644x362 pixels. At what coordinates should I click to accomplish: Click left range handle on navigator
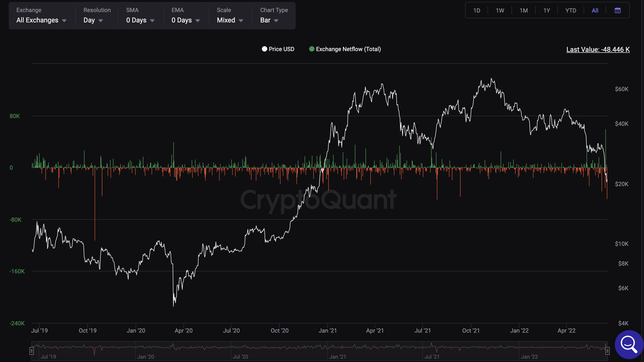pyautogui.click(x=31, y=351)
